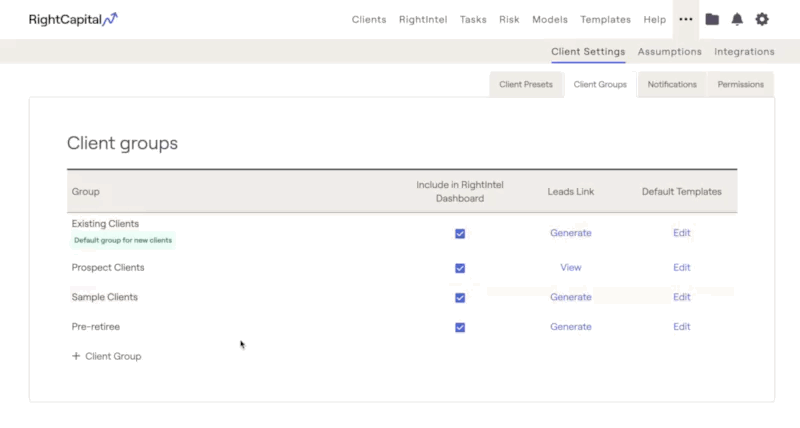Edit default templates for Pre-retiree
This screenshot has height=428, width=800.
coord(682,326)
